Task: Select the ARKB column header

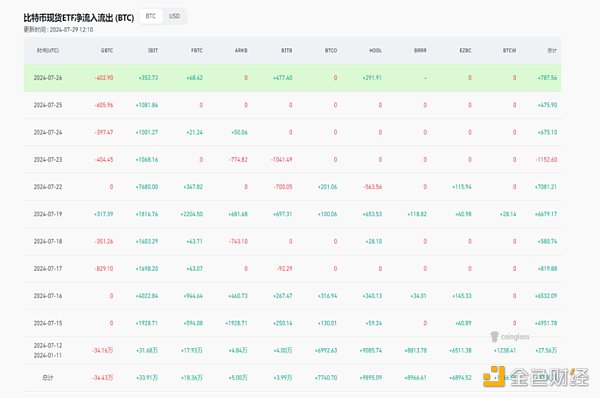Action: coord(241,51)
